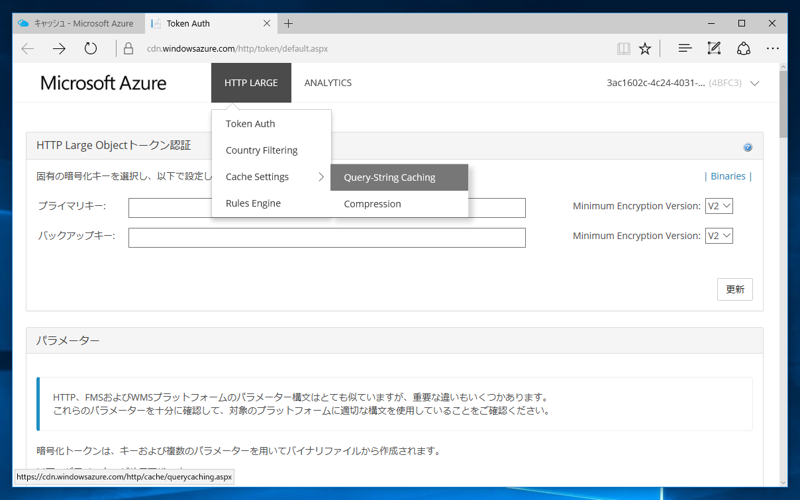This screenshot has width=800, height=500.
Task: Click the scrollbar up arrow
Action: 783,67
